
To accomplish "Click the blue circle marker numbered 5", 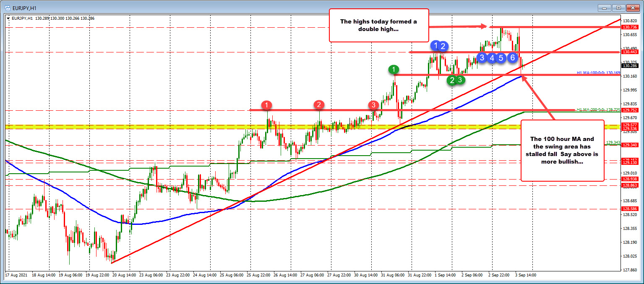I will 501,58.
